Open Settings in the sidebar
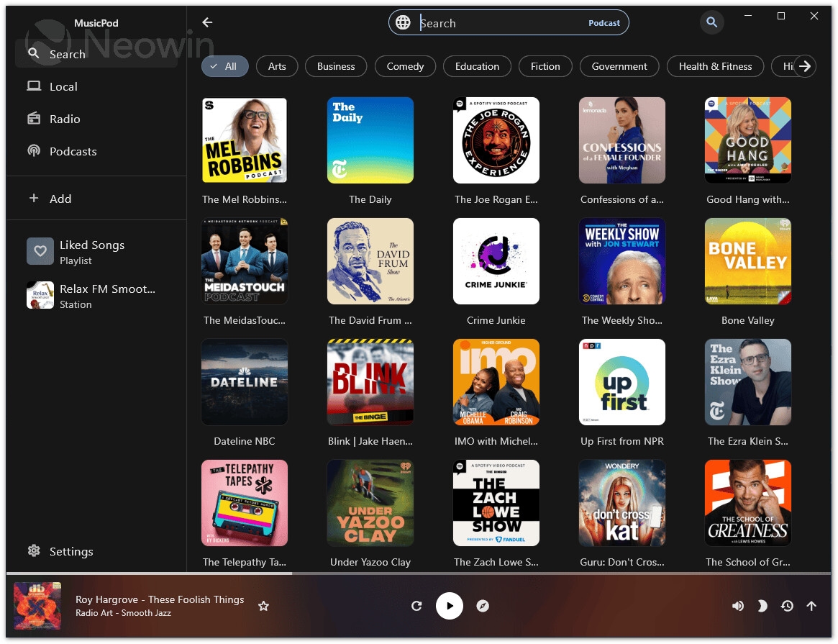Viewport: 838px width, 644px height. (96, 552)
